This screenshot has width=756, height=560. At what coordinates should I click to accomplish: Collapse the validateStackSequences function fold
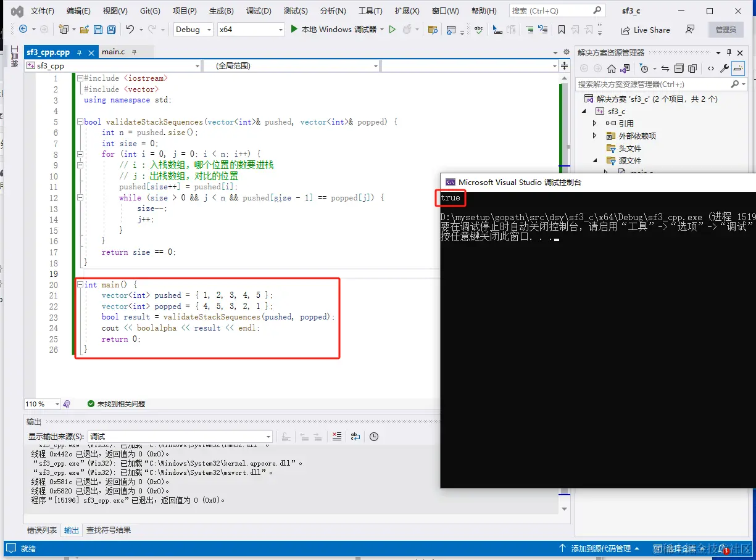(x=80, y=122)
